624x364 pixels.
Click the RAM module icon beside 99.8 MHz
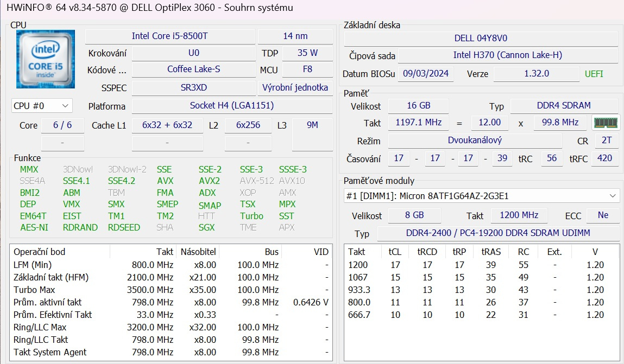604,123
